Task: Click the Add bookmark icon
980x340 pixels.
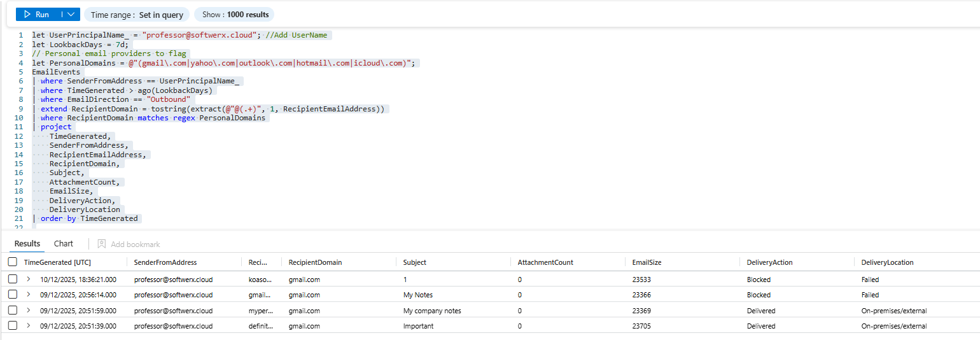Action: [x=102, y=244]
